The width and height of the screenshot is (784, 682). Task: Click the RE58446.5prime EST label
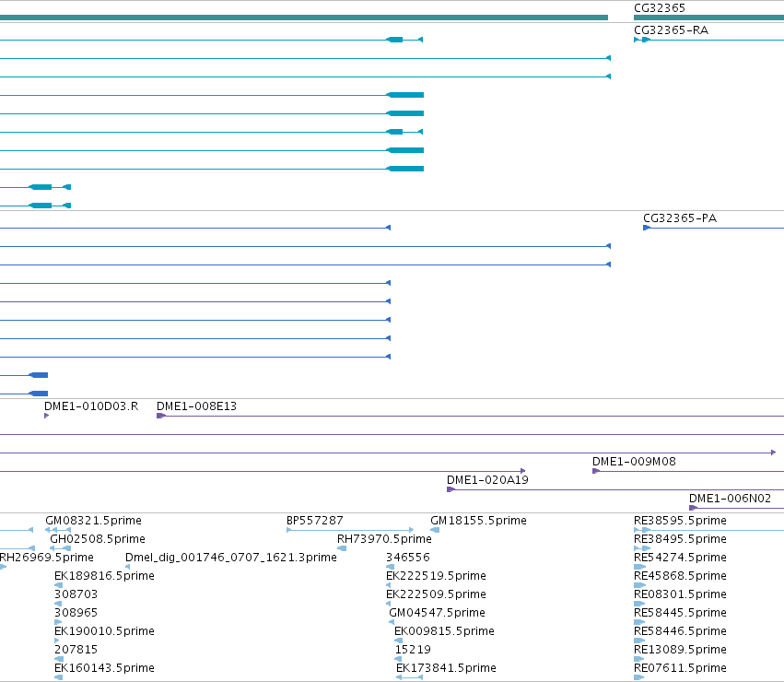[680, 631]
